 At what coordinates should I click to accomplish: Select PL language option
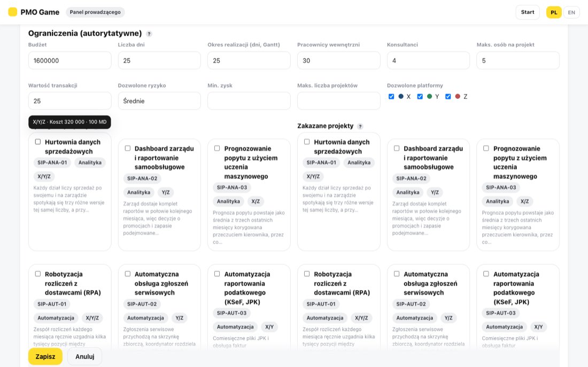(x=553, y=12)
